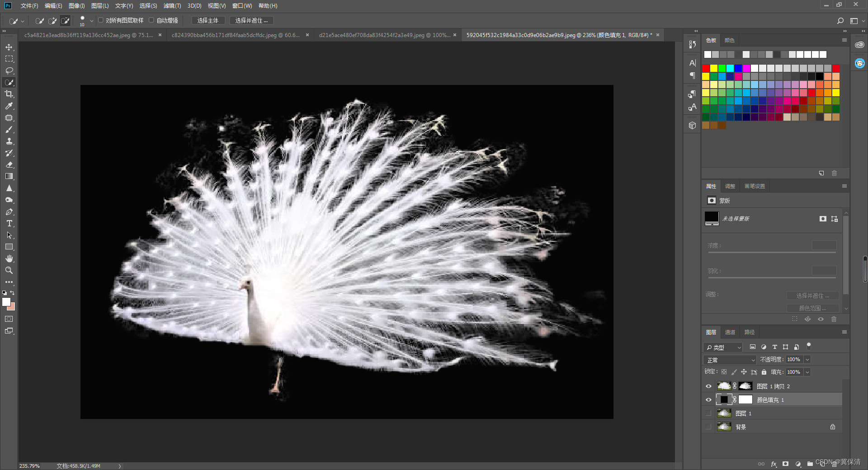Open the brush size picker dropdown

[92, 21]
